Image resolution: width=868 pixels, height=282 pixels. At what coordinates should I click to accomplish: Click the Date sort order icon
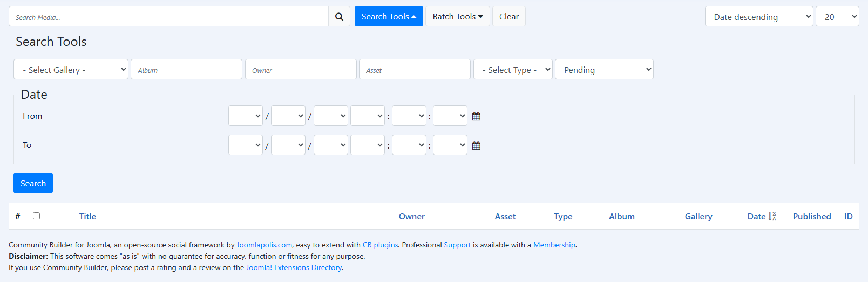772,216
